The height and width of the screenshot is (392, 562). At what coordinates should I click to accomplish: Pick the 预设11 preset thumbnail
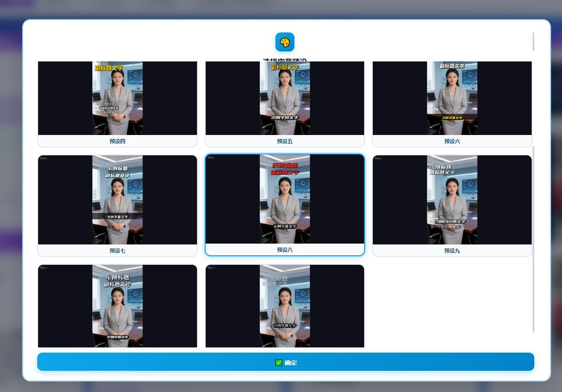coord(285,306)
